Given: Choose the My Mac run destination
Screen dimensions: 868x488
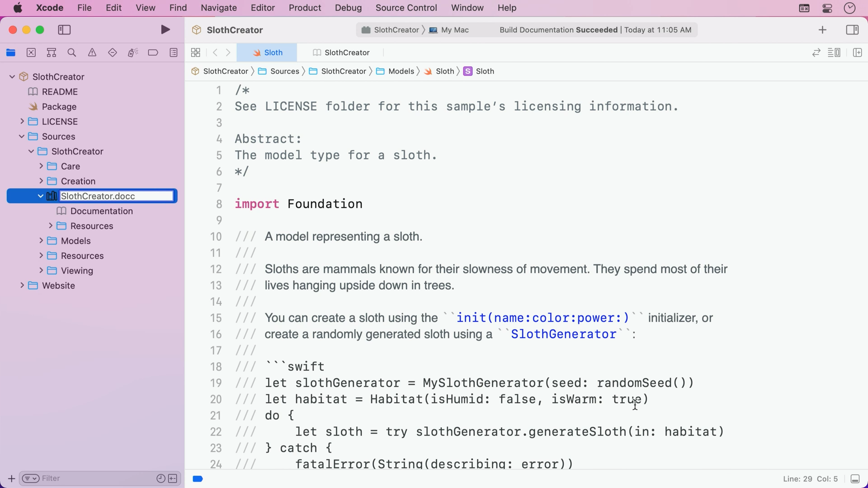Looking at the screenshot, I should [449, 30].
